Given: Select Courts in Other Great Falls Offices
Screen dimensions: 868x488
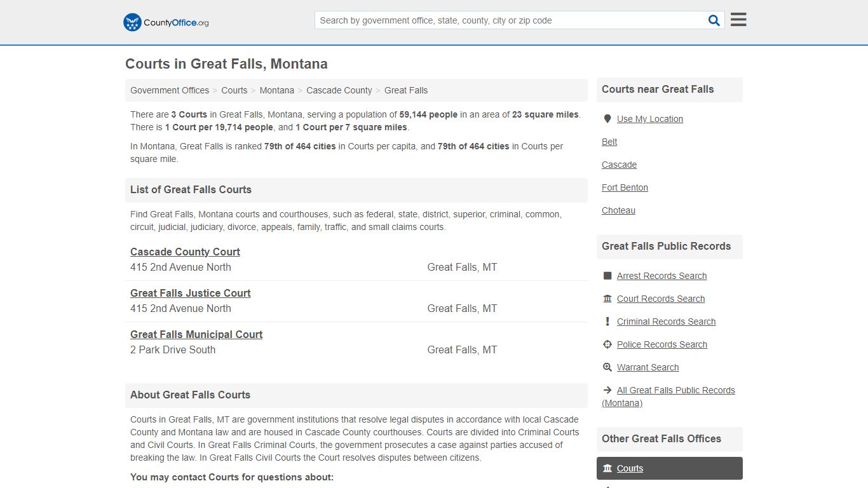Looking at the screenshot, I should (670, 468).
